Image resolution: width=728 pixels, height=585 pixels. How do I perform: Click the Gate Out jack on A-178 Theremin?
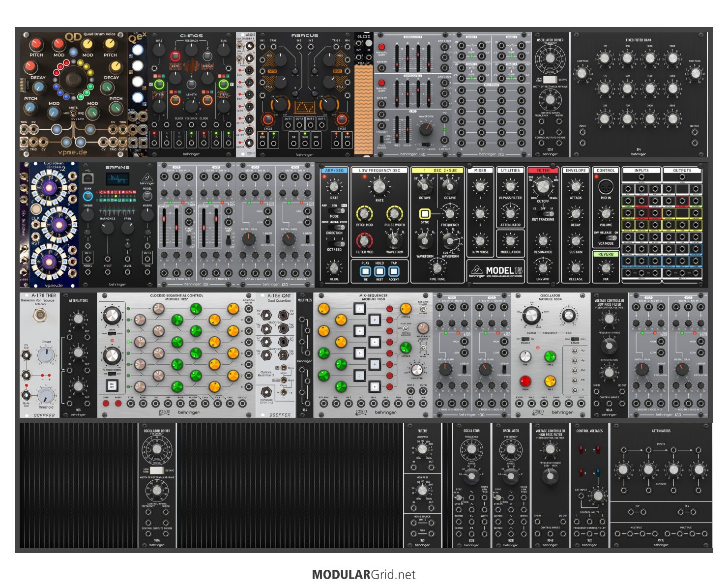point(26,396)
